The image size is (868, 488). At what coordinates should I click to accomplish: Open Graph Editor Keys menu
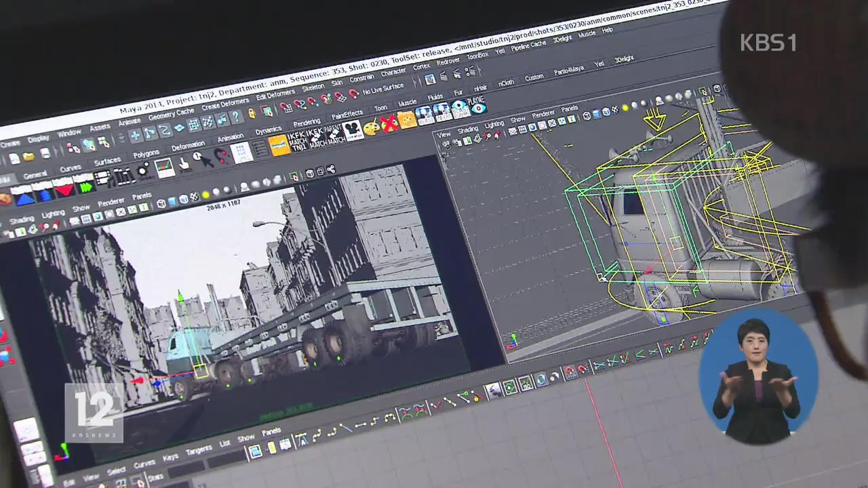point(170,457)
